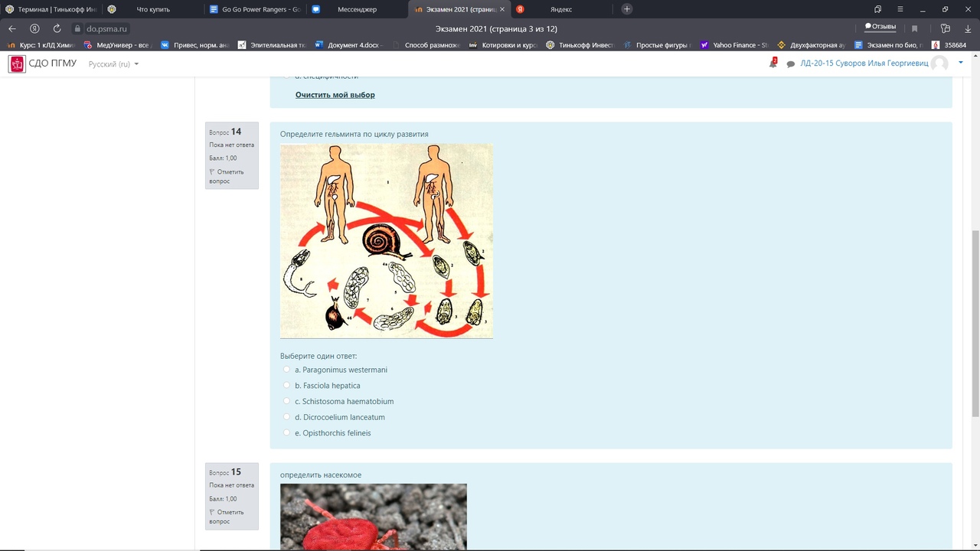Close the Экзамен 2021 tab

(501, 9)
